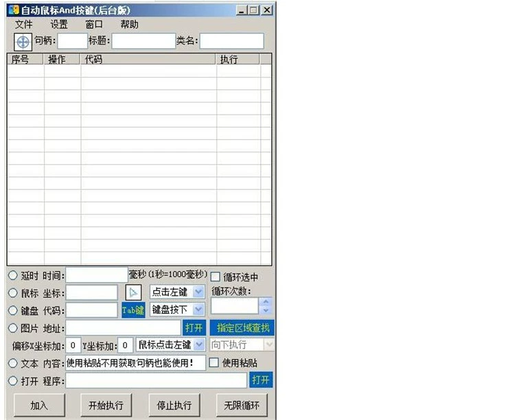Click the 循环次数 input field
515x420 pixels.
(235, 306)
